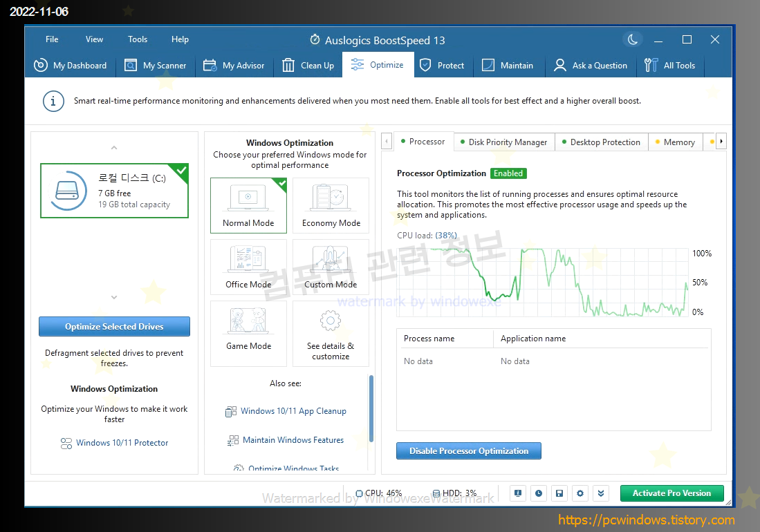
Task: Click Optimize Selected Drives button
Action: point(114,326)
